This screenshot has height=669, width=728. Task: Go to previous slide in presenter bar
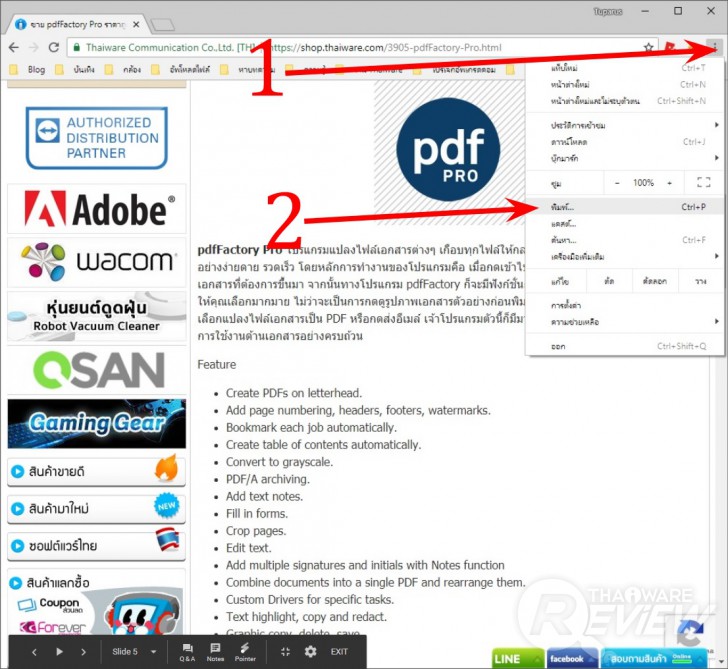tap(34, 652)
